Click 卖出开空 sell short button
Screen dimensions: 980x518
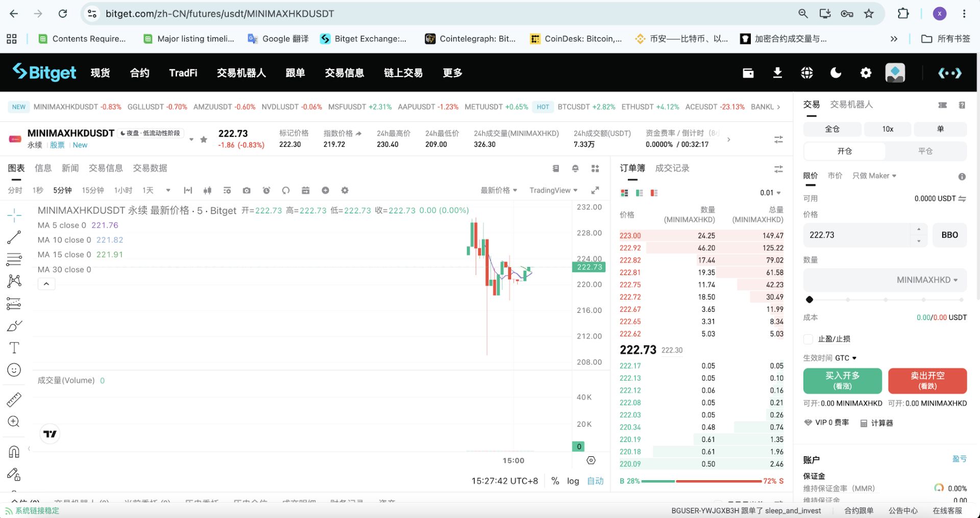(x=927, y=381)
